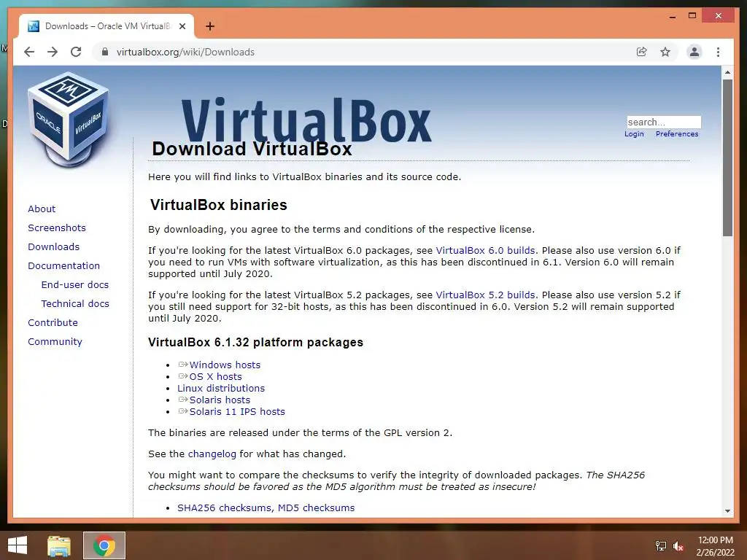Open Technical docs sidebar link
The width and height of the screenshot is (747, 560).
tap(75, 304)
